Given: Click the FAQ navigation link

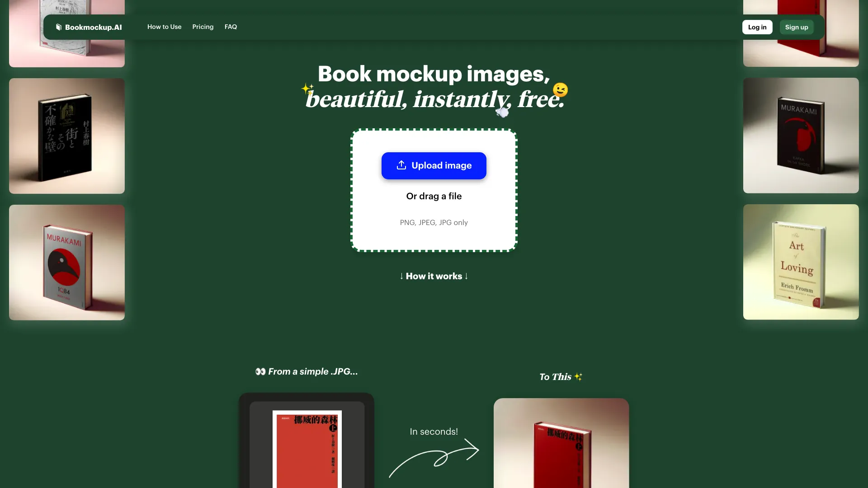Looking at the screenshot, I should pyautogui.click(x=230, y=26).
